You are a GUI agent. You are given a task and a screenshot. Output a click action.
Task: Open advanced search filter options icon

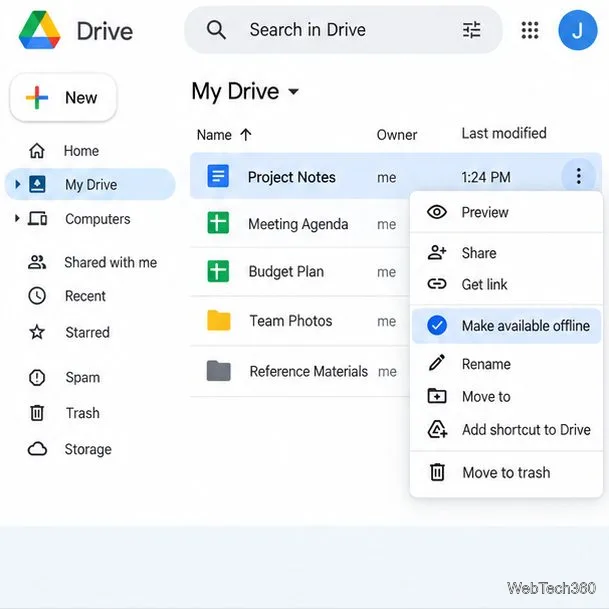[x=472, y=30]
